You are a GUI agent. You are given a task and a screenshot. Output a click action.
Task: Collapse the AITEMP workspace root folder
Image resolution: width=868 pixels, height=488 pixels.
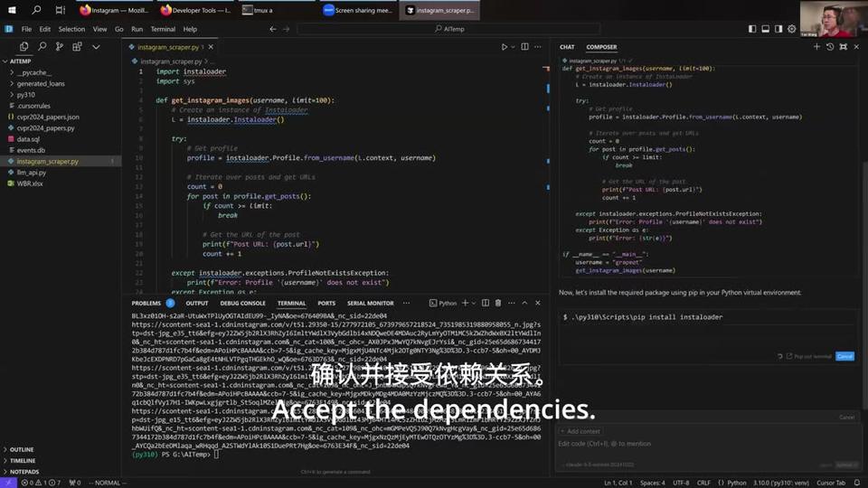[61, 61]
